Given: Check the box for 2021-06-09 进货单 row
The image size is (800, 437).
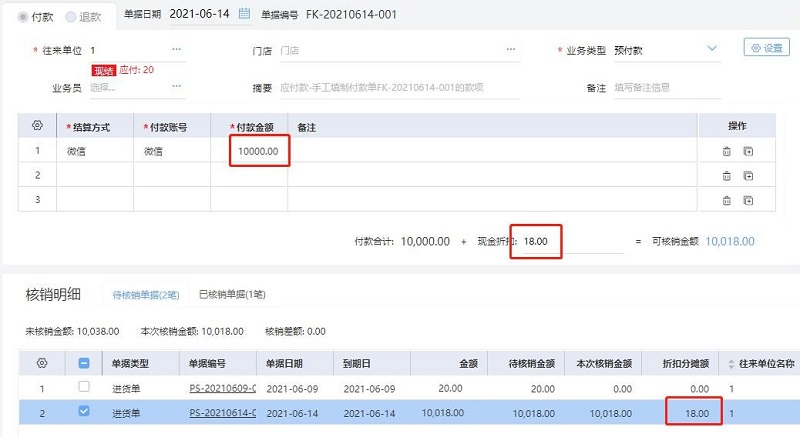Looking at the screenshot, I should (84, 387).
